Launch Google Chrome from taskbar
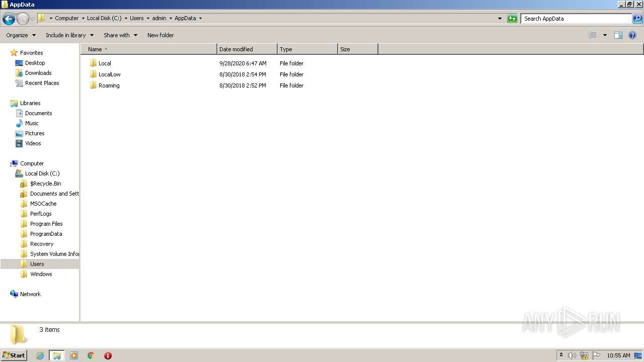This screenshot has height=362, width=644. tap(91, 355)
